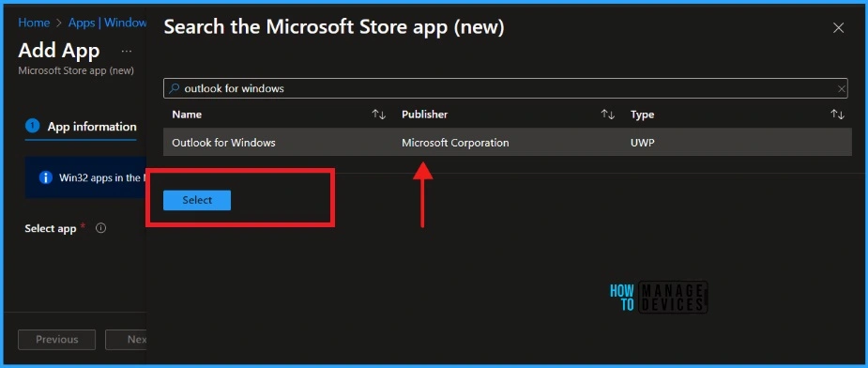Click the Microsoft Corporation publisher cell
The height and width of the screenshot is (368, 868).
click(x=455, y=143)
